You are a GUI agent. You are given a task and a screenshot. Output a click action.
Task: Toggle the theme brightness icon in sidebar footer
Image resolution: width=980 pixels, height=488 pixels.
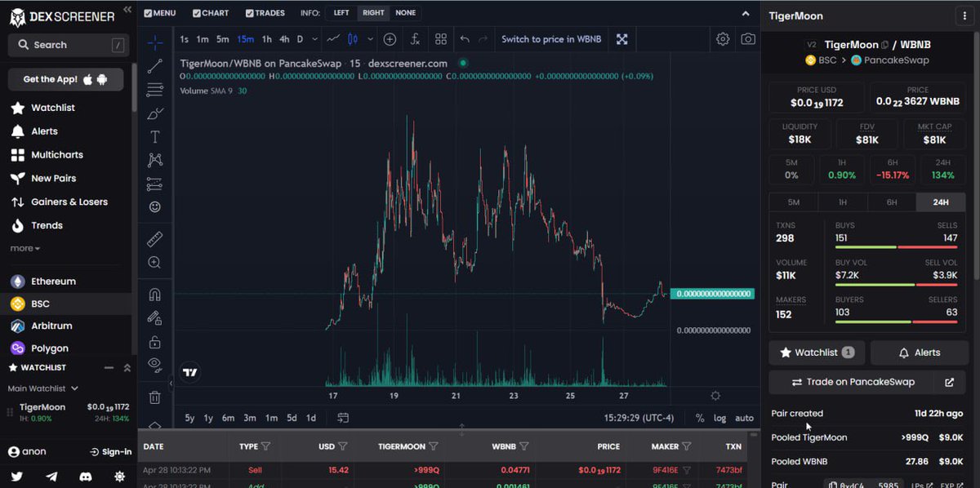click(x=120, y=476)
